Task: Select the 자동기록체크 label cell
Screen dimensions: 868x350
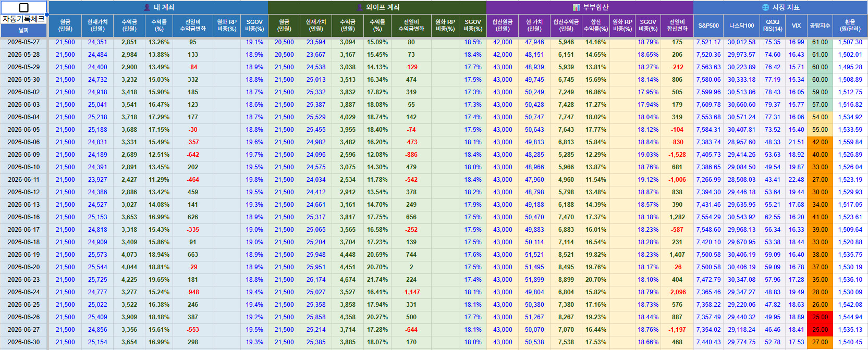Action: pos(24,19)
